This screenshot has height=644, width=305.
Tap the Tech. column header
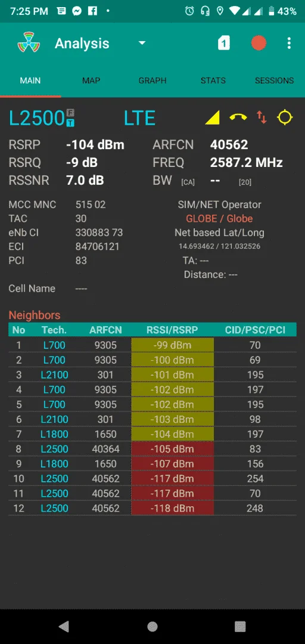tap(54, 330)
